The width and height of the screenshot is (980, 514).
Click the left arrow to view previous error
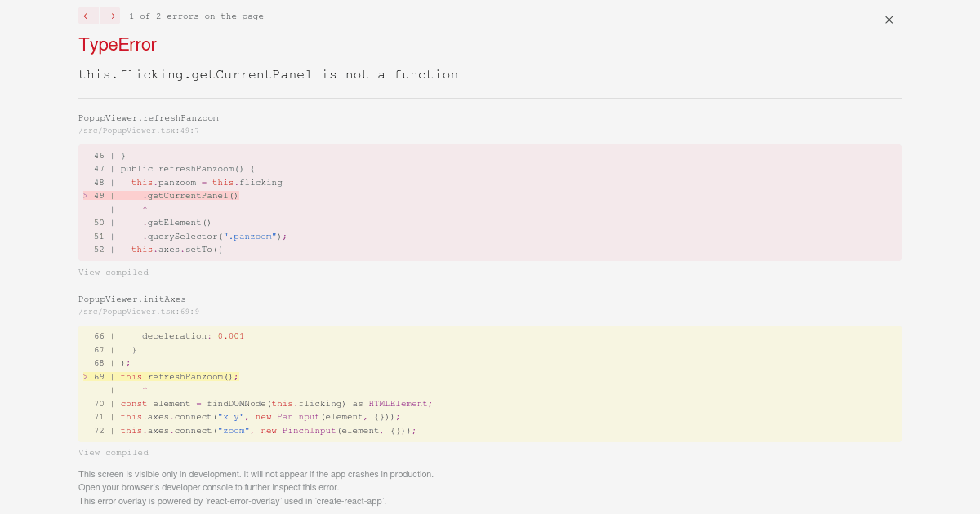(x=88, y=16)
